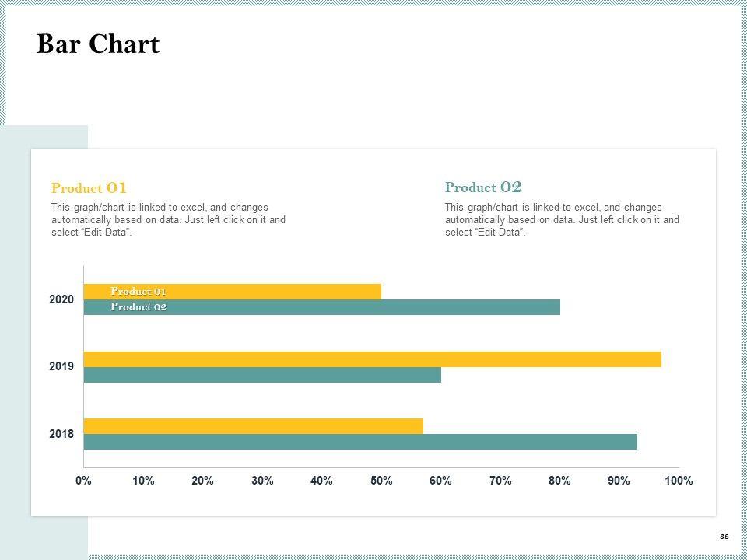Image resolution: width=747 pixels, height=560 pixels.
Task: Click the 2020 axis label
Action: [x=61, y=299]
